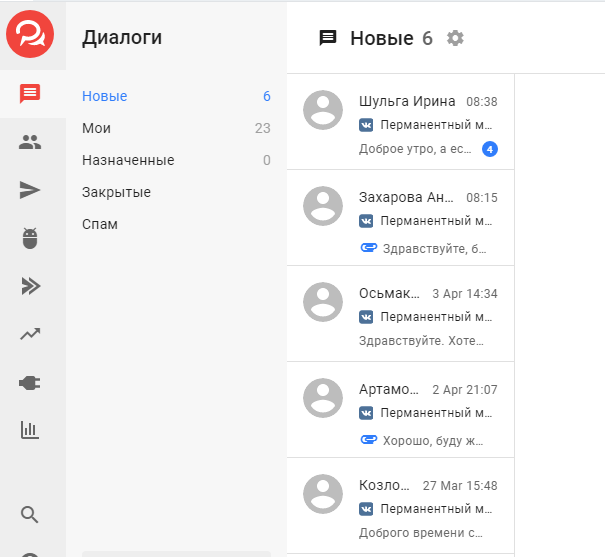This screenshot has width=605, height=557.
Task: Click the unread badge showing 4
Action: pyautogui.click(x=490, y=149)
